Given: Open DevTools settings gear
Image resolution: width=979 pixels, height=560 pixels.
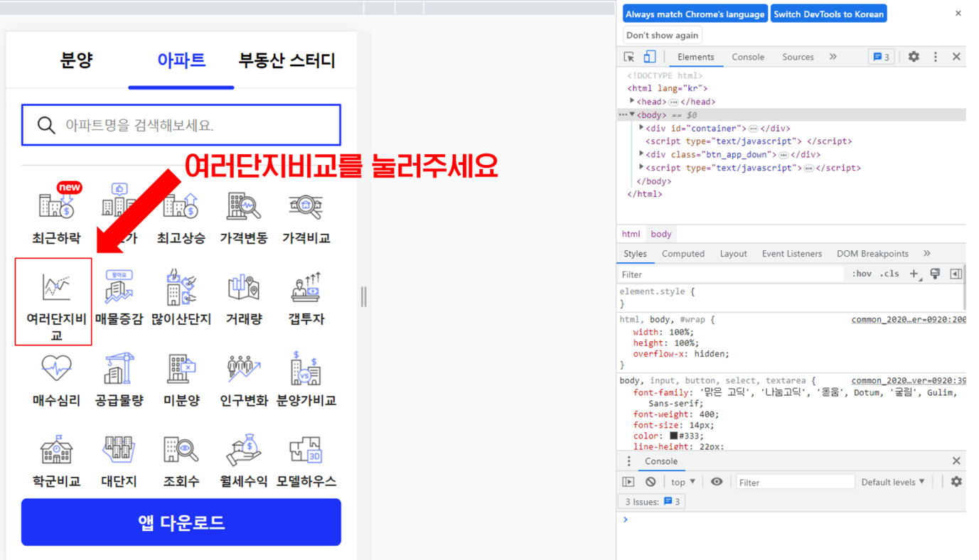Looking at the screenshot, I should pyautogui.click(x=914, y=57).
